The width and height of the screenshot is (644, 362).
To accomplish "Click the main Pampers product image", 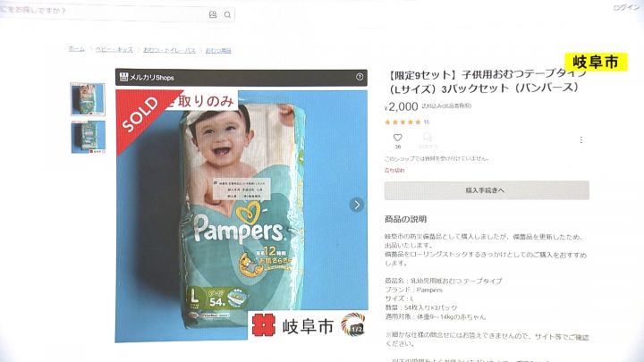I will tap(241, 216).
